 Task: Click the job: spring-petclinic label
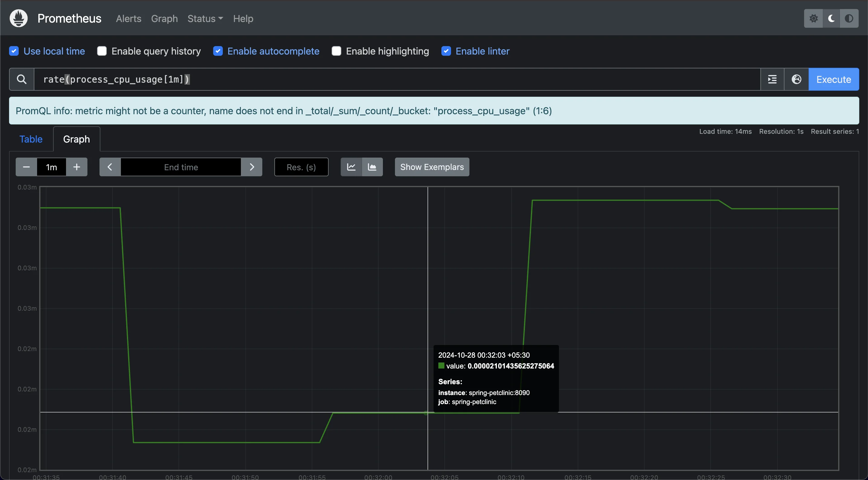(467, 402)
